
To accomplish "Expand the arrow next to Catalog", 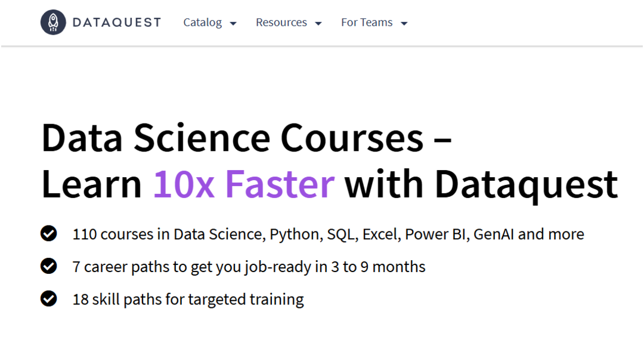I will tap(233, 23).
